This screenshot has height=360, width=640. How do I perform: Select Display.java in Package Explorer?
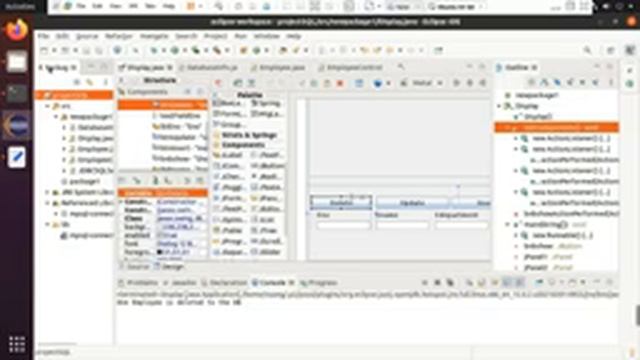pyautogui.click(x=92, y=138)
